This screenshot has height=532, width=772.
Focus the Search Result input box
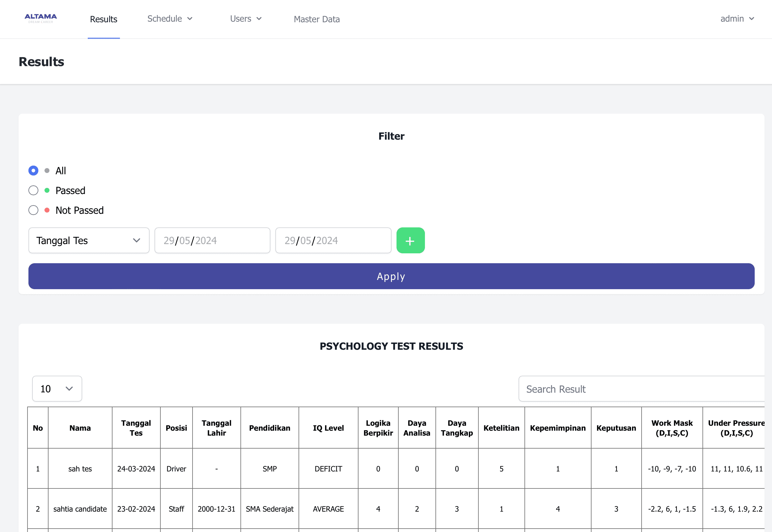point(641,389)
